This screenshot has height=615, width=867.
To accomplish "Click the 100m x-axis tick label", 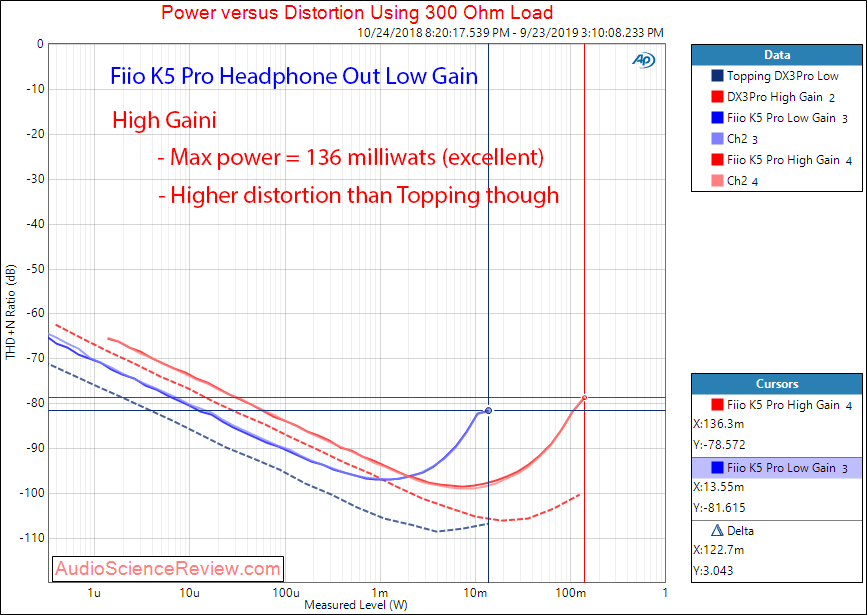I will [x=570, y=593].
